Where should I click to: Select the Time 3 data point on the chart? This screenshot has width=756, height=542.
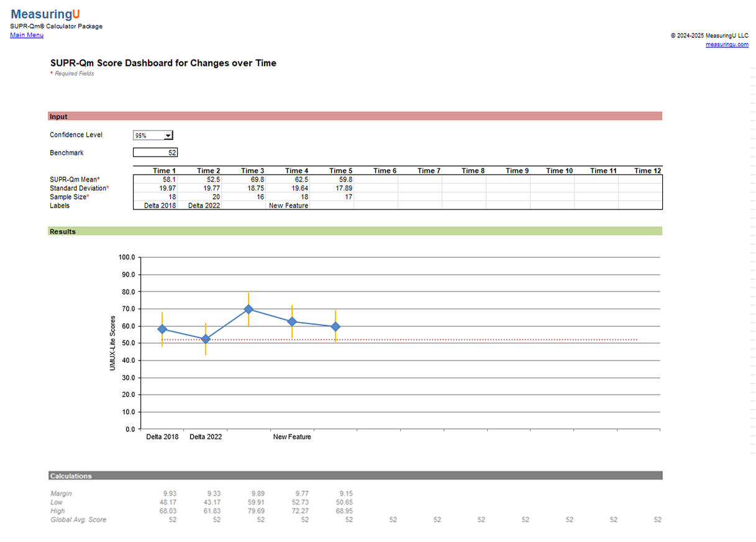pyautogui.click(x=248, y=308)
